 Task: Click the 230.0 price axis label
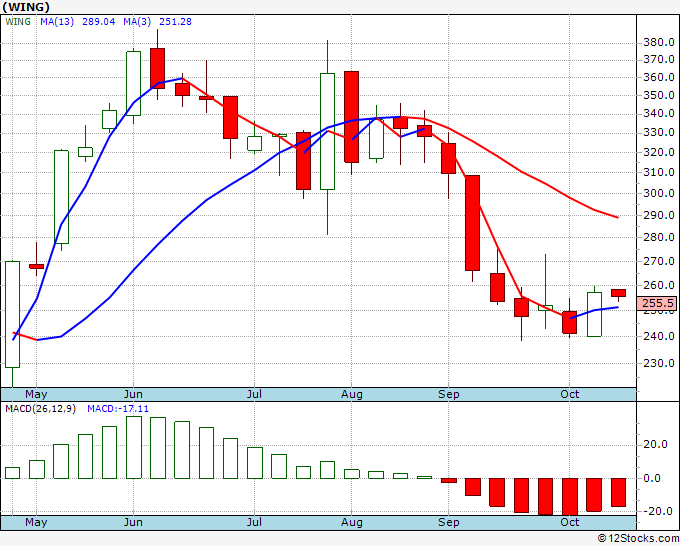(659, 363)
